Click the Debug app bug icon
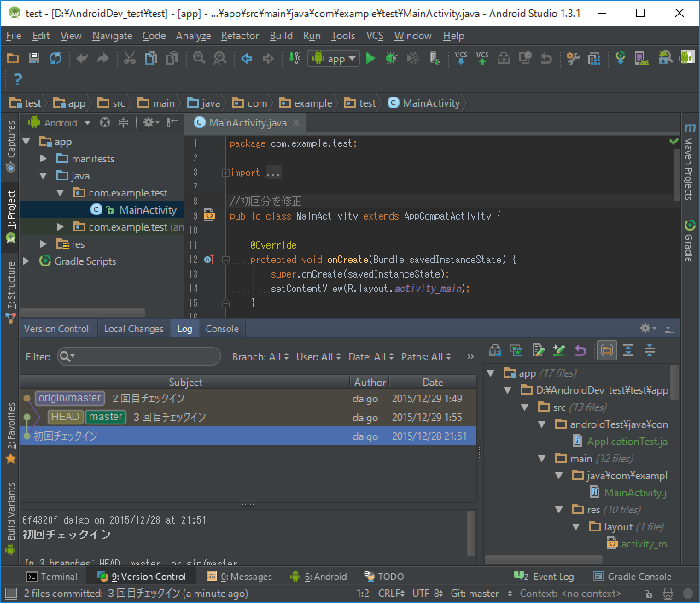700x603 pixels. tap(392, 58)
